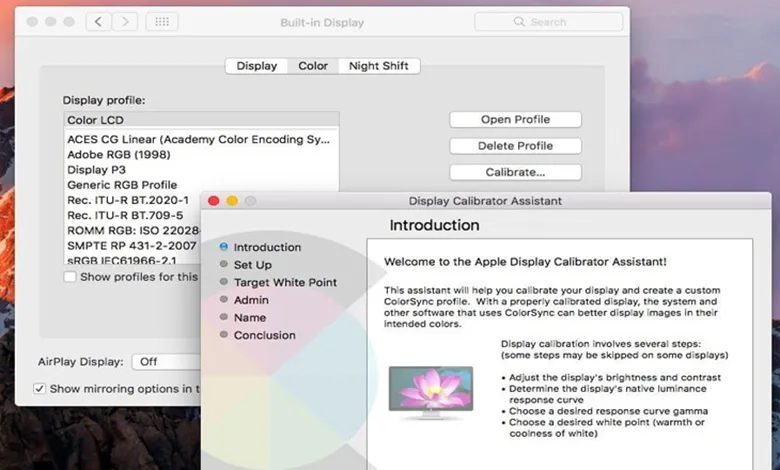Click the forward navigation arrow
Image resolution: width=780 pixels, height=470 pixels.
click(x=125, y=21)
